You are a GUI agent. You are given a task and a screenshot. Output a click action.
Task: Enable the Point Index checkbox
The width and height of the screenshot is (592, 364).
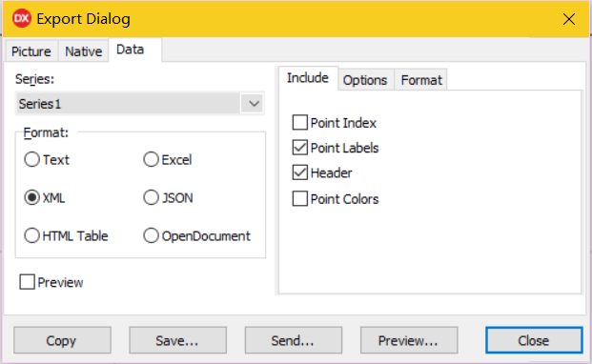(x=300, y=123)
